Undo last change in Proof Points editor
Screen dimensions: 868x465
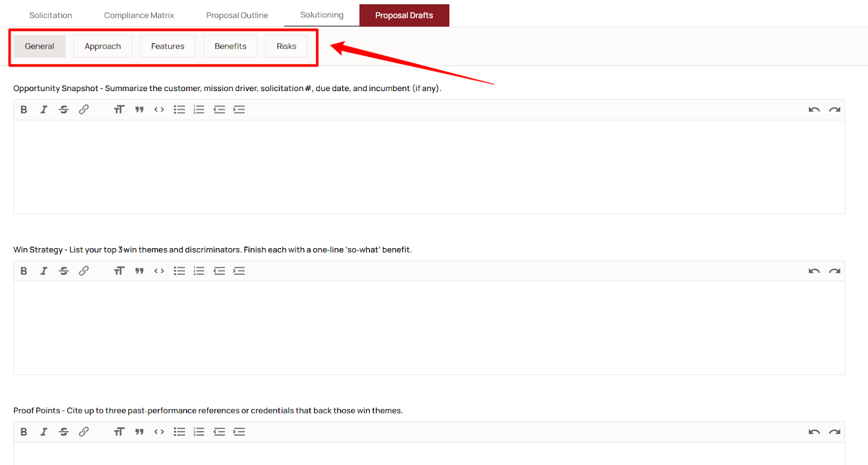(x=814, y=432)
